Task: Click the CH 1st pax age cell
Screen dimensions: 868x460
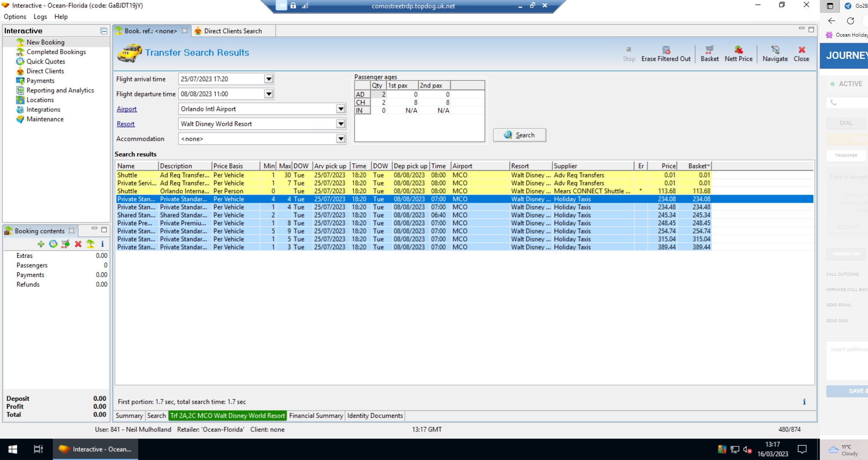Action: (x=403, y=102)
